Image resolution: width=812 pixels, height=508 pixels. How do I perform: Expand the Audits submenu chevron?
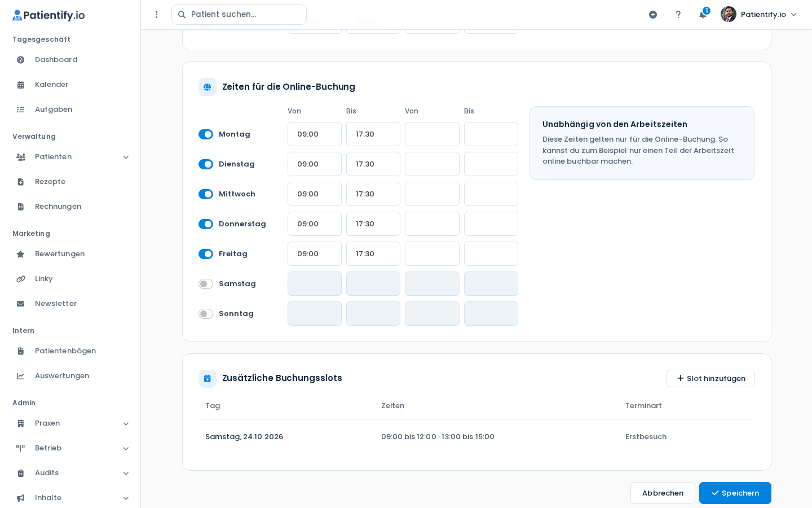[126, 474]
